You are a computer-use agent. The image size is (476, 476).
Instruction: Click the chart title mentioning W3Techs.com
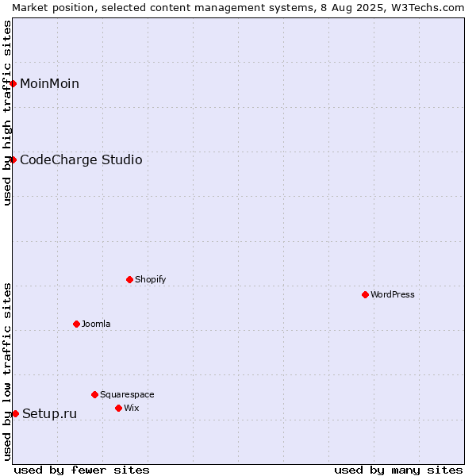click(238, 8)
